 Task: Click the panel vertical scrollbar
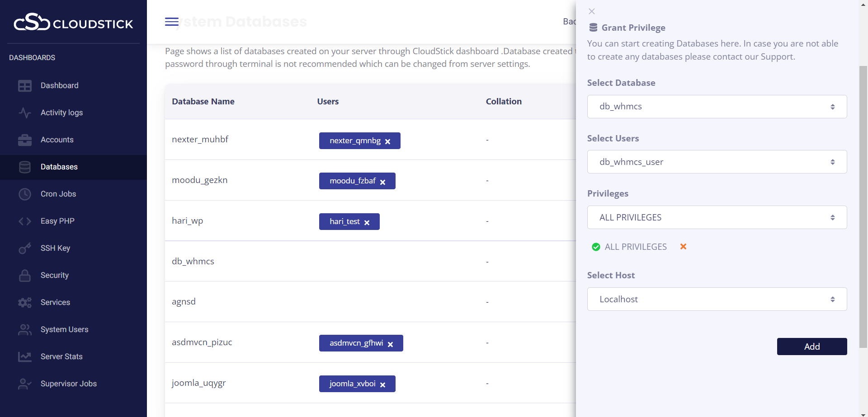click(863, 203)
